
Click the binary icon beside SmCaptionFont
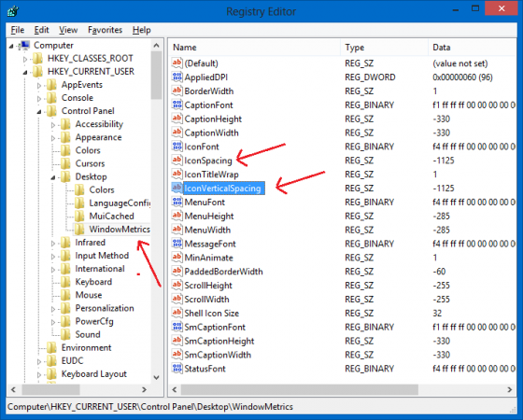tap(177, 327)
